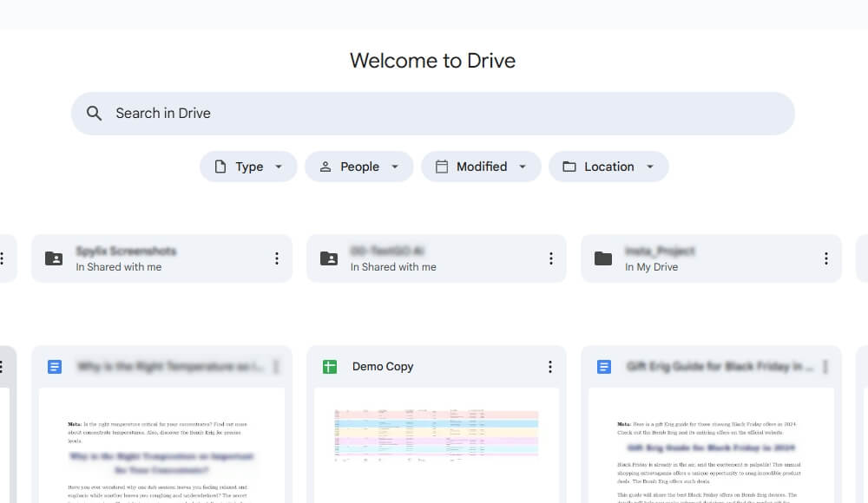Click the Docs icon on the Black Friday guide card
This screenshot has height=503, width=868.
tap(602, 366)
